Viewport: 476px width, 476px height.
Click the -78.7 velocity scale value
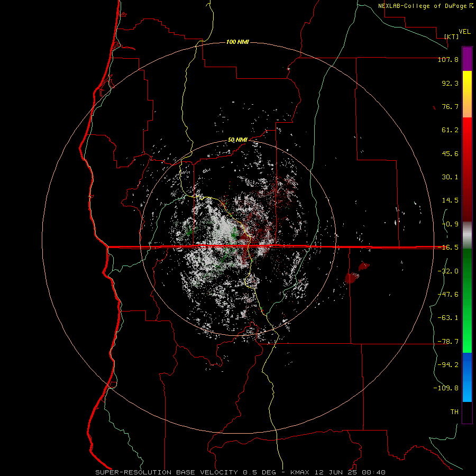448,342
